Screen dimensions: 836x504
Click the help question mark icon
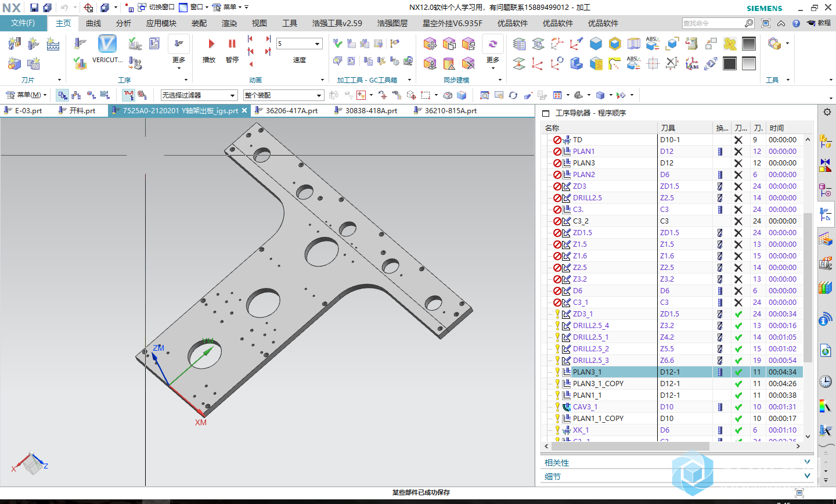(796, 23)
